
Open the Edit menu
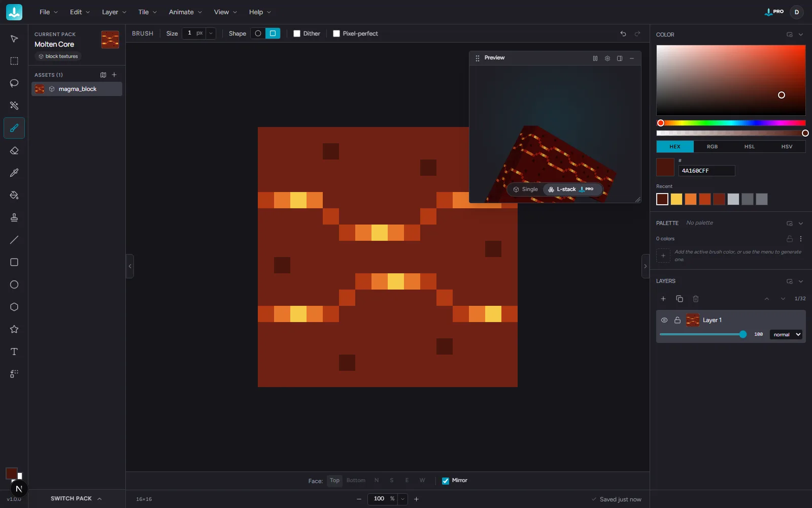80,12
